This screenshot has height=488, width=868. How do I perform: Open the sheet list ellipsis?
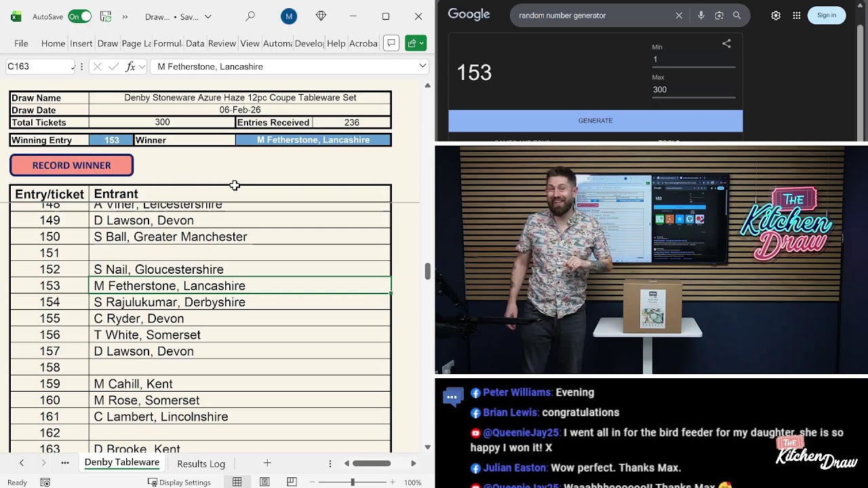coord(65,463)
